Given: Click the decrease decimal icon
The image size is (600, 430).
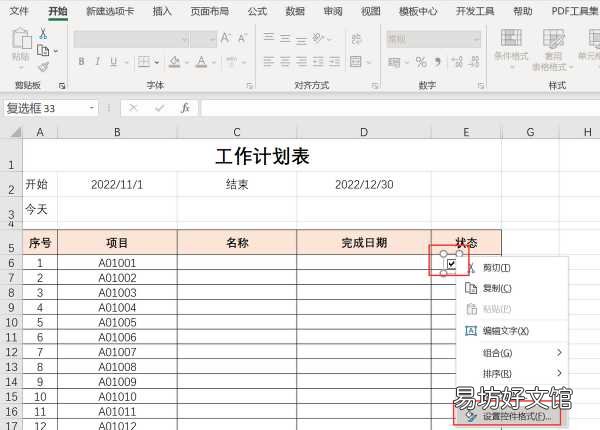Looking at the screenshot, I should coord(474,62).
